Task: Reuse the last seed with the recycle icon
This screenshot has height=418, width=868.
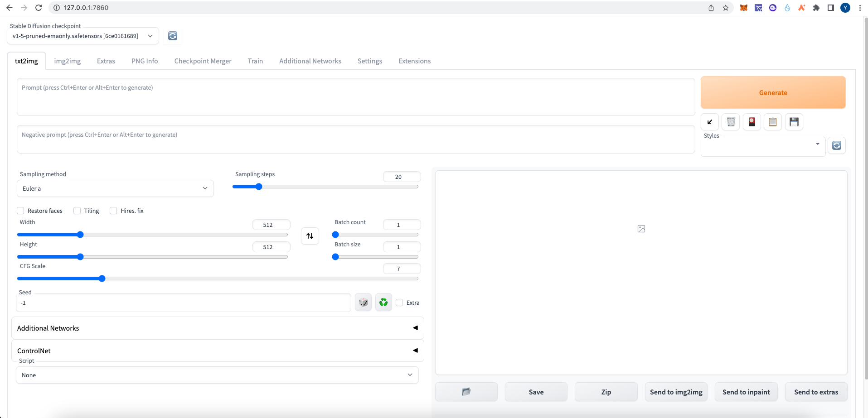Action: (x=383, y=303)
